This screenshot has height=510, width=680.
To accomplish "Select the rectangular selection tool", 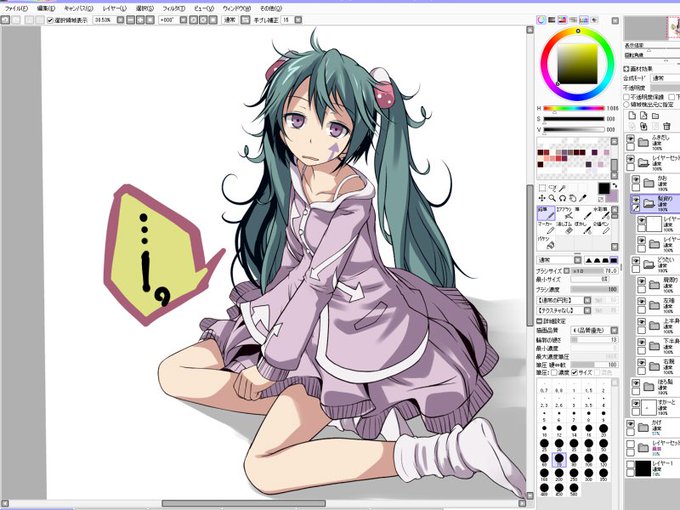I will (x=542, y=188).
